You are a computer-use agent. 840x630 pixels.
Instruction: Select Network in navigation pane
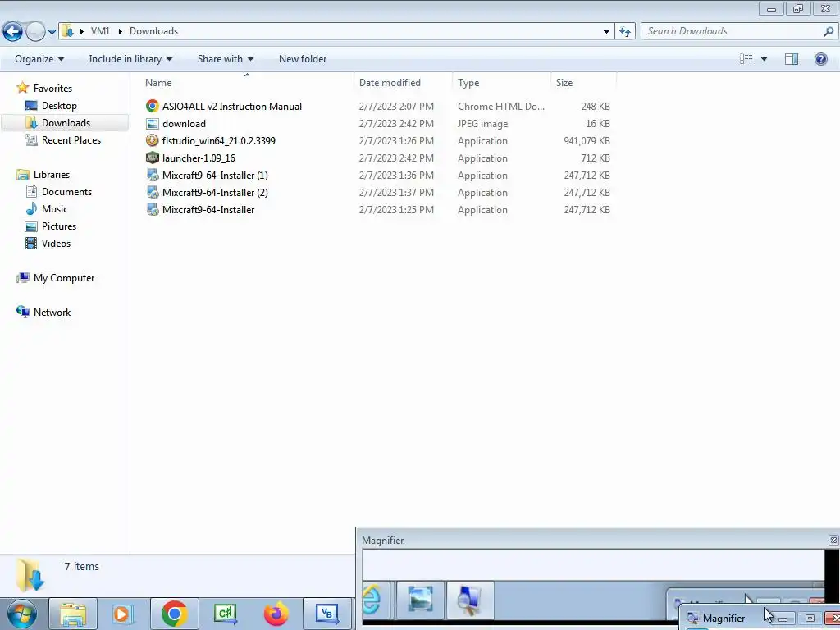click(44, 313)
